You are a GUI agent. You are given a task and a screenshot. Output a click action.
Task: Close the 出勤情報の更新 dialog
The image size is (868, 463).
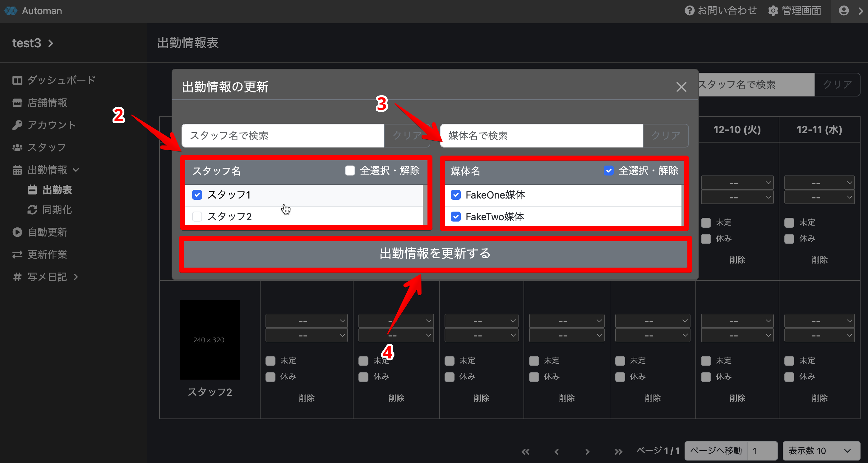tap(681, 87)
